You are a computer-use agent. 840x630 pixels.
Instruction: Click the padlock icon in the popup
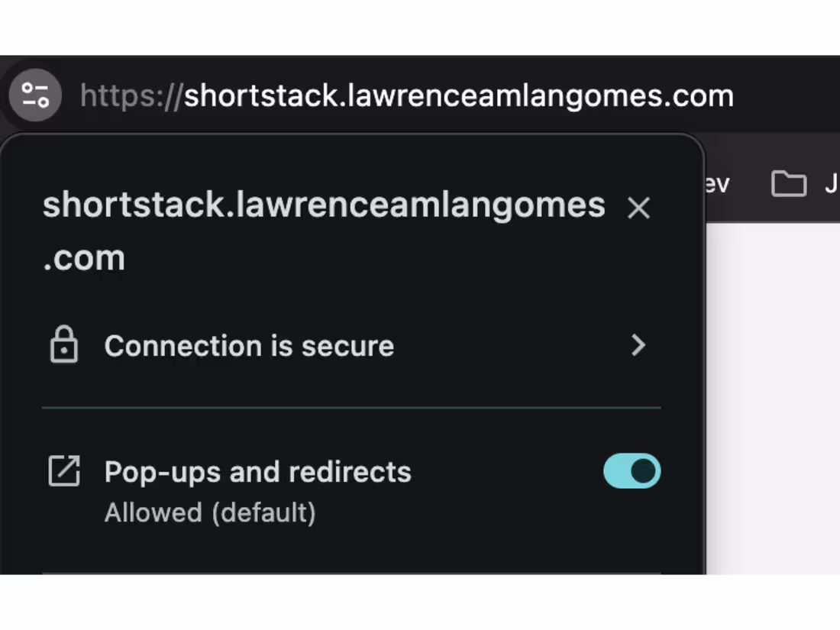tap(64, 344)
